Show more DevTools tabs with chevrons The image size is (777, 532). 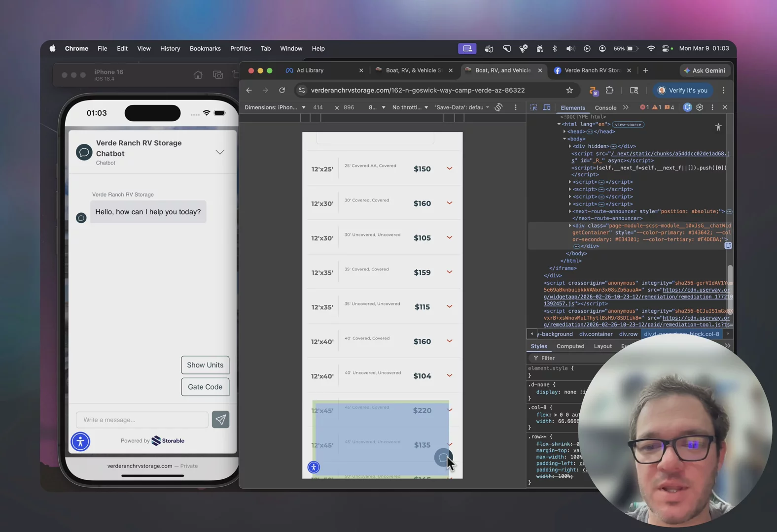(x=626, y=107)
